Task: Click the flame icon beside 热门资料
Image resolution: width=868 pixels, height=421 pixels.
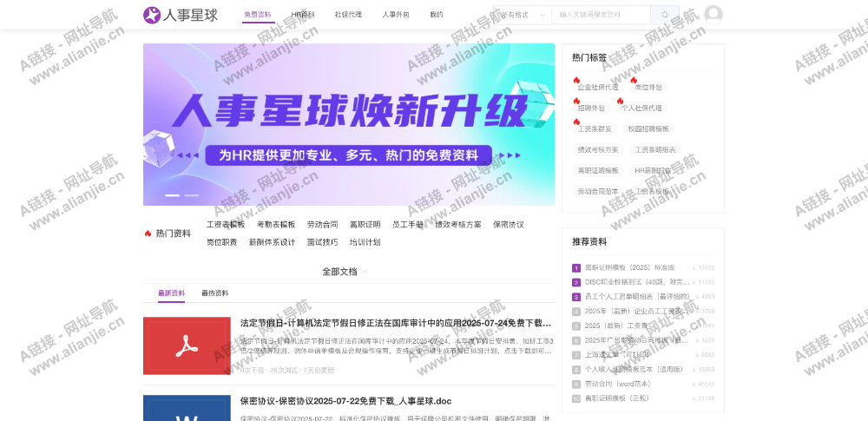Action: [x=148, y=234]
